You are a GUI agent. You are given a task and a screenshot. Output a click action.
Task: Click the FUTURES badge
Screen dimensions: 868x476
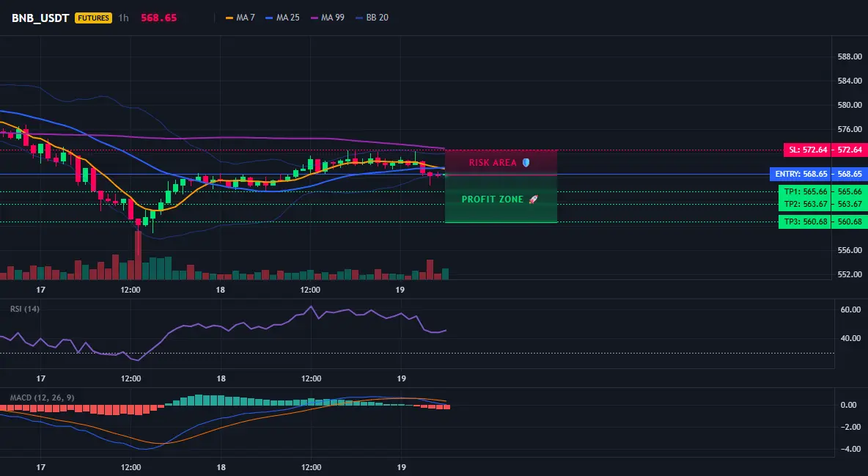coord(93,18)
